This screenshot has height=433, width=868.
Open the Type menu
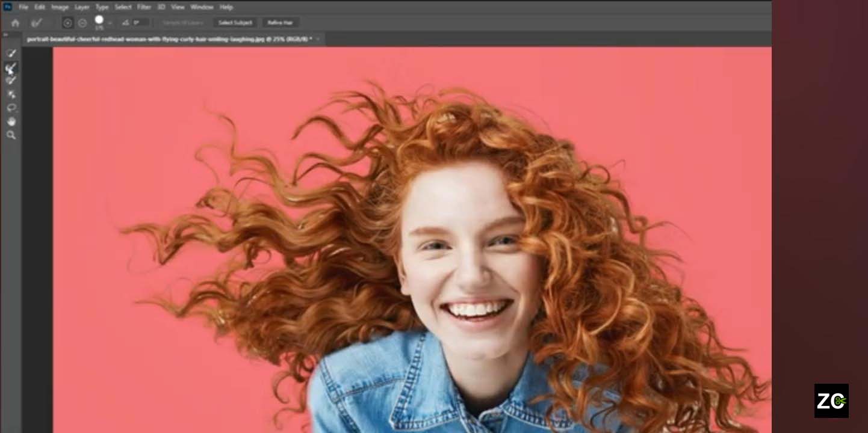(102, 7)
